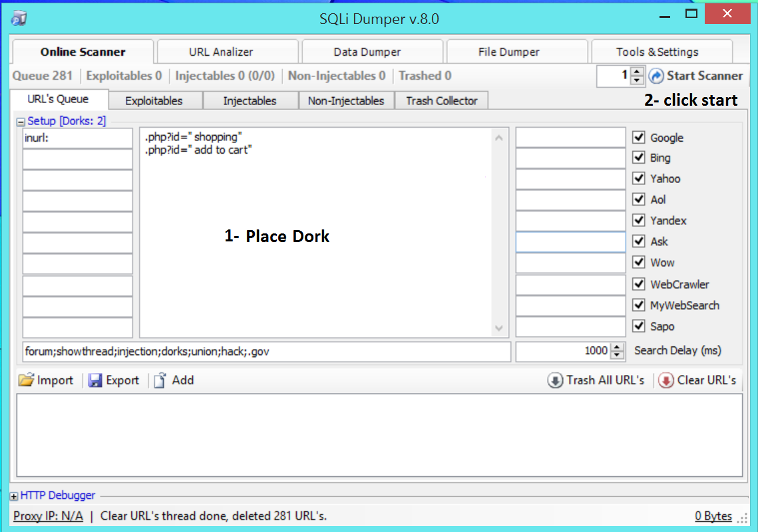The width and height of the screenshot is (758, 532).
Task: Minimize the SQLi Dumper window
Action: pos(665,15)
